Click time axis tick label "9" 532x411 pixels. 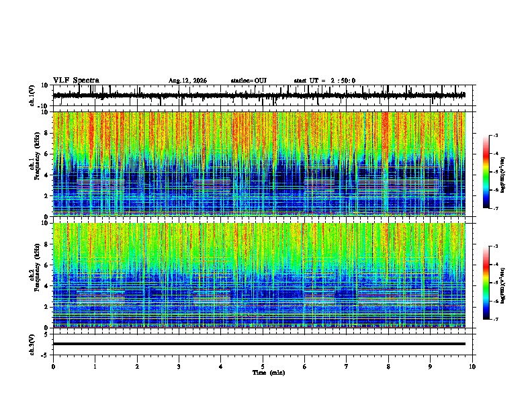(430, 367)
